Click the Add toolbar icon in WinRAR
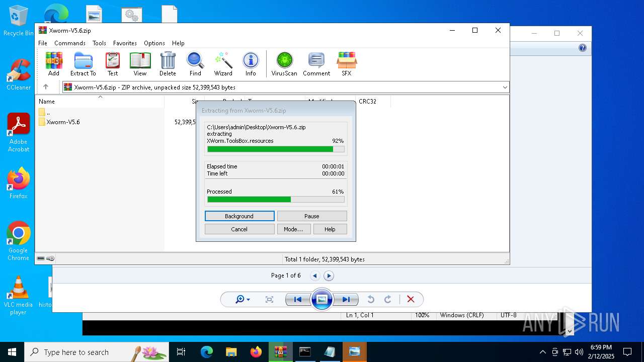 (54, 64)
